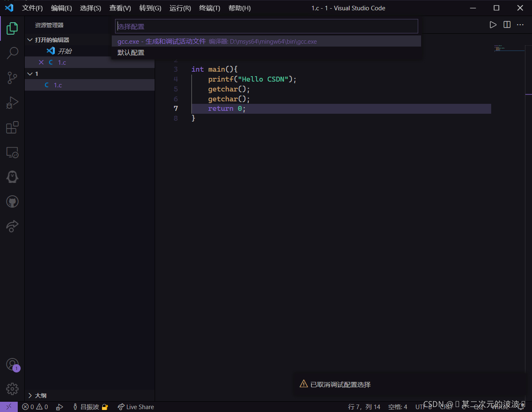Open the GitHub view in activity bar
The height and width of the screenshot is (412, 532).
(12, 201)
